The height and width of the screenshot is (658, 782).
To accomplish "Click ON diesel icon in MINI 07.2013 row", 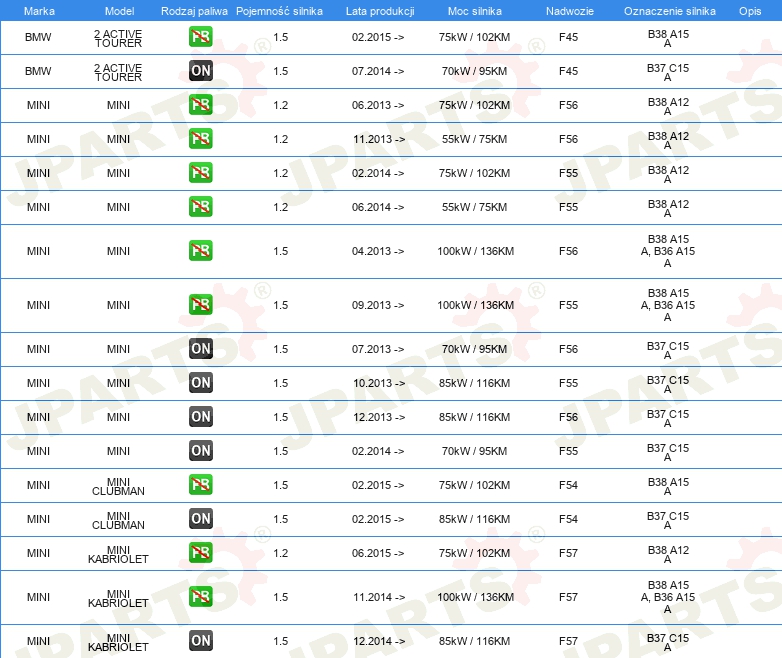I will point(200,349).
